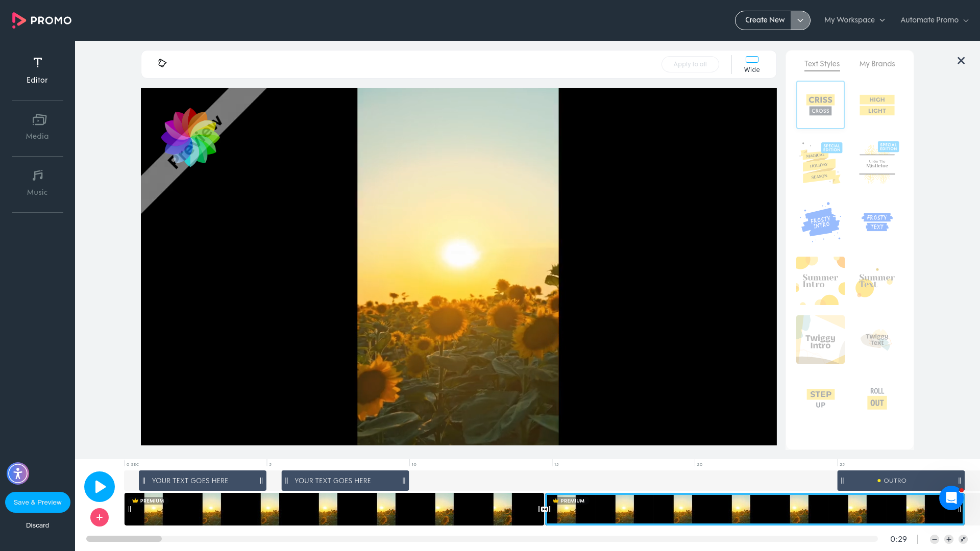Open the chat support bubble
The width and height of the screenshot is (980, 551).
tap(951, 498)
